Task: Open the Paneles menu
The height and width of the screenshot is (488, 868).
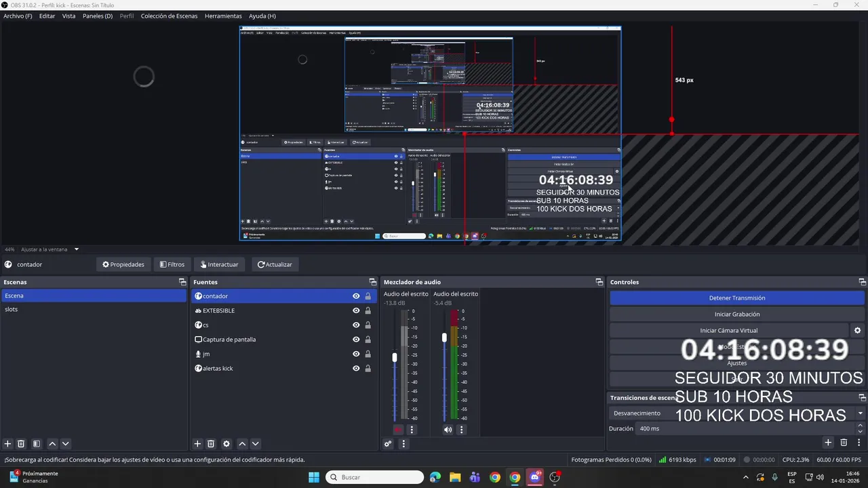Action: click(x=98, y=16)
